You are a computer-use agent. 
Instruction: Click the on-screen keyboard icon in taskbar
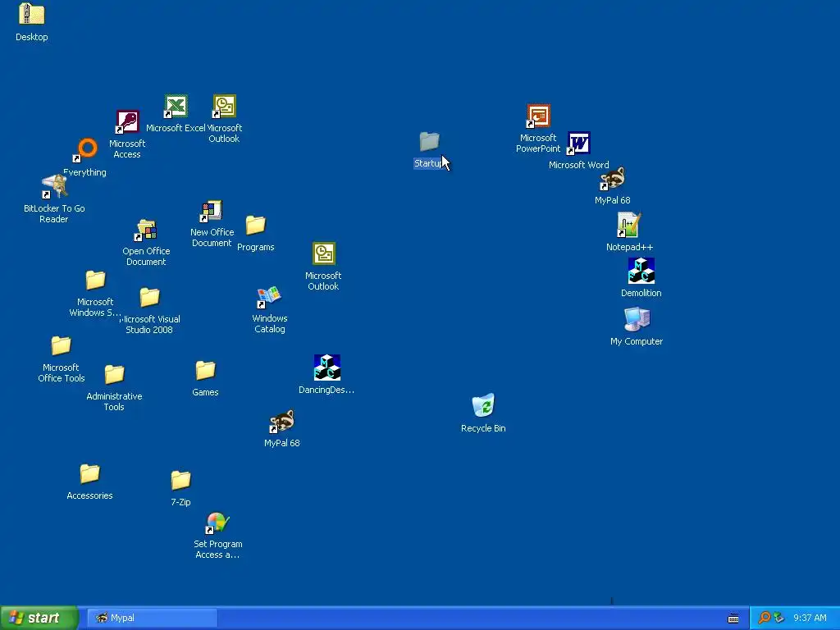[x=733, y=619]
